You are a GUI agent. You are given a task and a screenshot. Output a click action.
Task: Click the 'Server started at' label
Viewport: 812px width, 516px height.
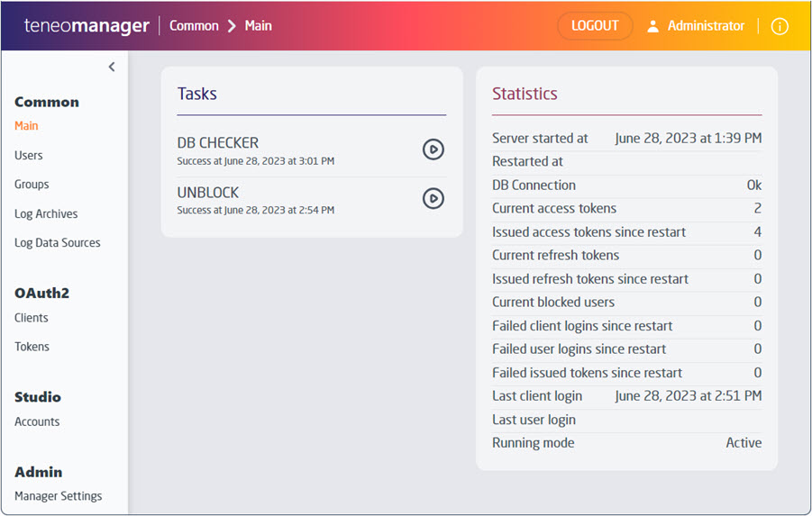point(540,138)
